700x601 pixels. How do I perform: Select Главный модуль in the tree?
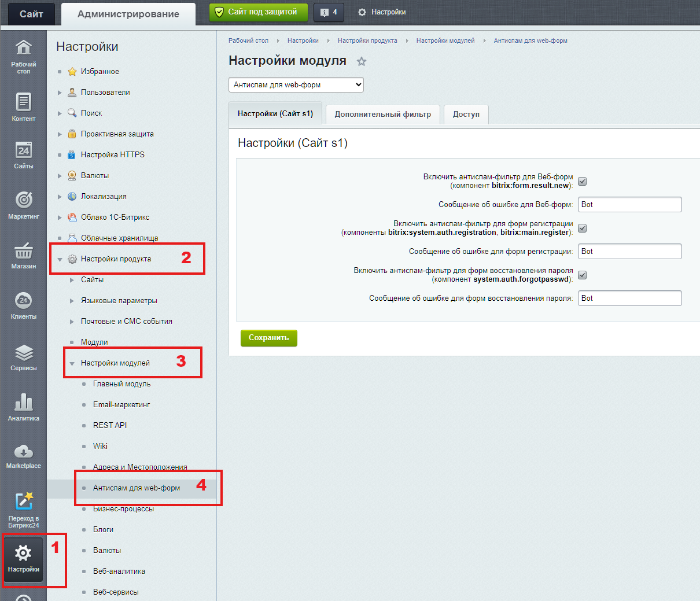[x=121, y=384]
